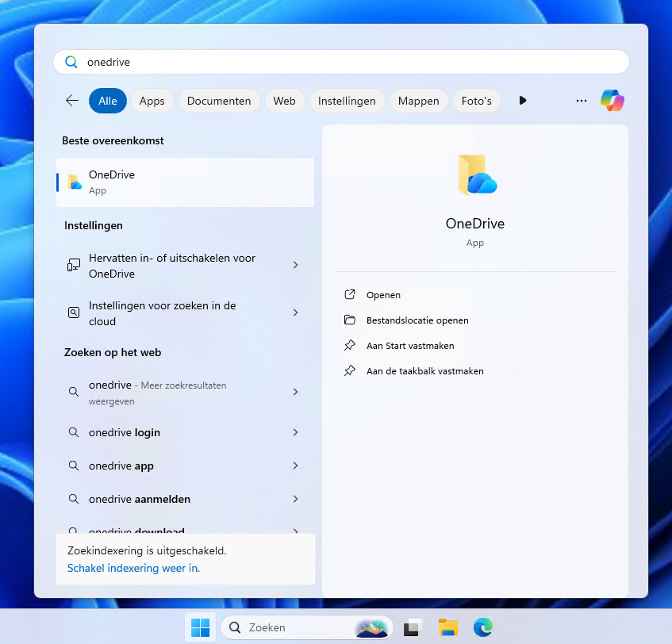
Task: Launch Microsoft Edge from the taskbar
Action: 483,627
